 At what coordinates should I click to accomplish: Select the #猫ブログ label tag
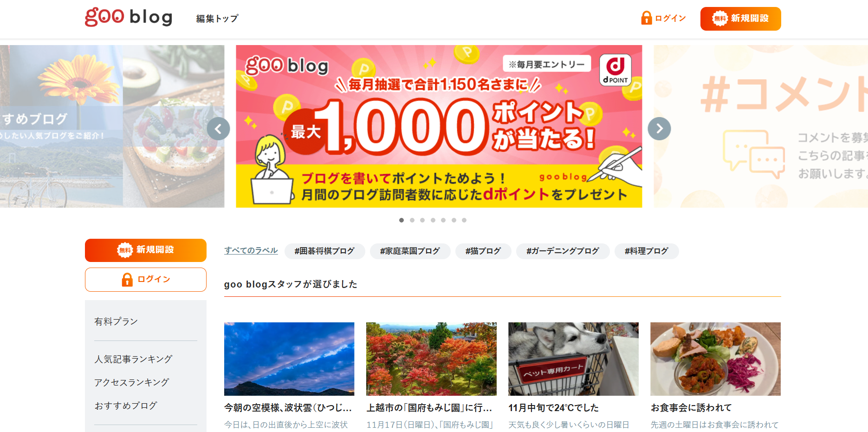pos(483,251)
